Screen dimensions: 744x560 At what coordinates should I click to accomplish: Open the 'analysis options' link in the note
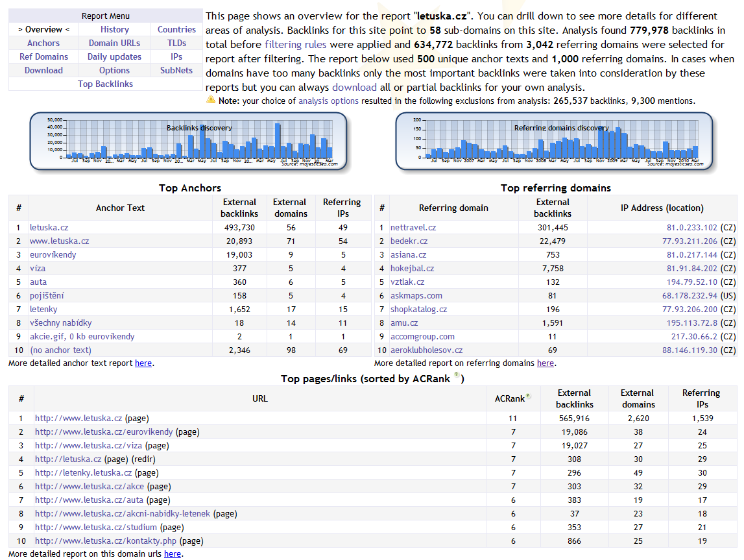click(328, 101)
